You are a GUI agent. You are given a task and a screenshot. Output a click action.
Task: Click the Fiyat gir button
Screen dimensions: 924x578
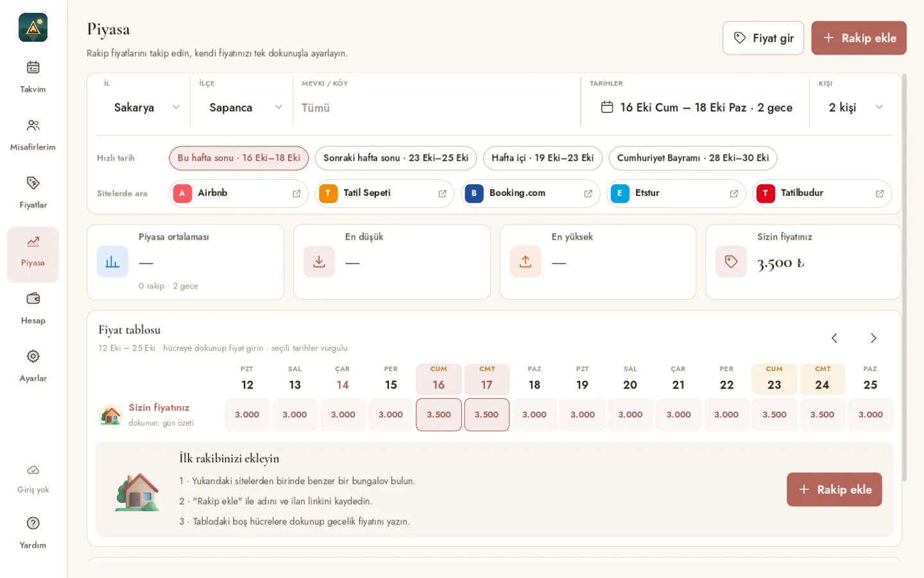763,38
